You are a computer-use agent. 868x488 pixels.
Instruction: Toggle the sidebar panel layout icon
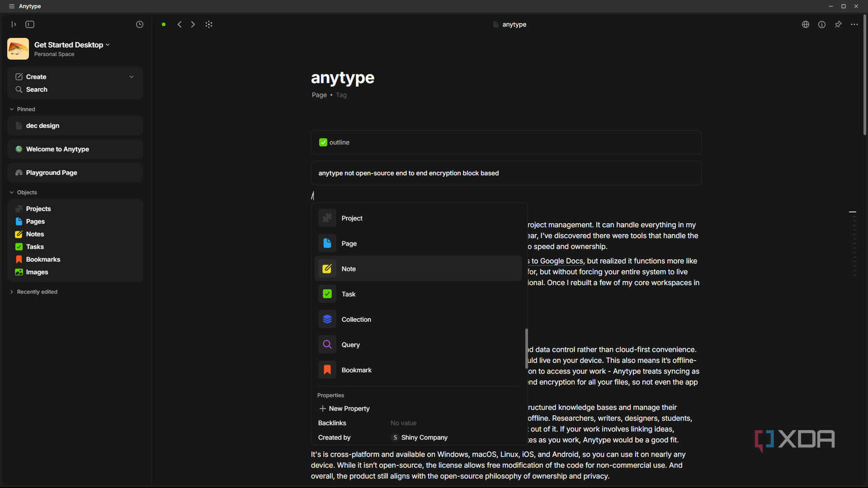(30, 24)
